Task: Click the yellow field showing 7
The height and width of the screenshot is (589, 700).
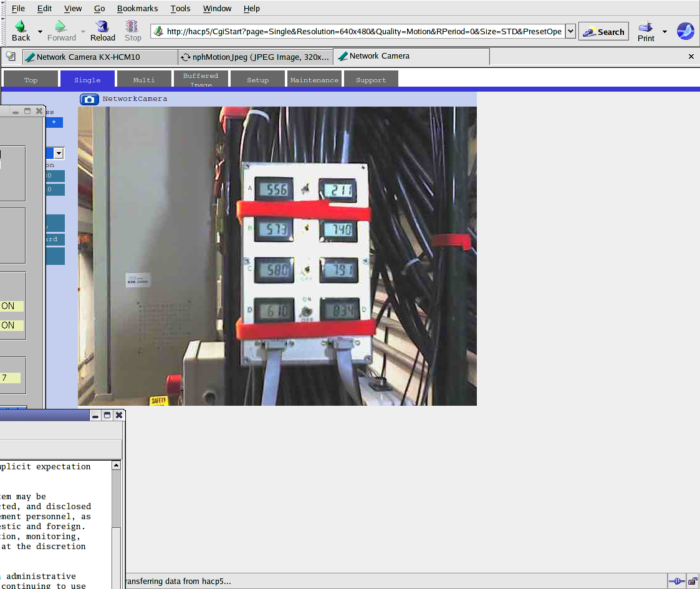Action: tap(10, 378)
